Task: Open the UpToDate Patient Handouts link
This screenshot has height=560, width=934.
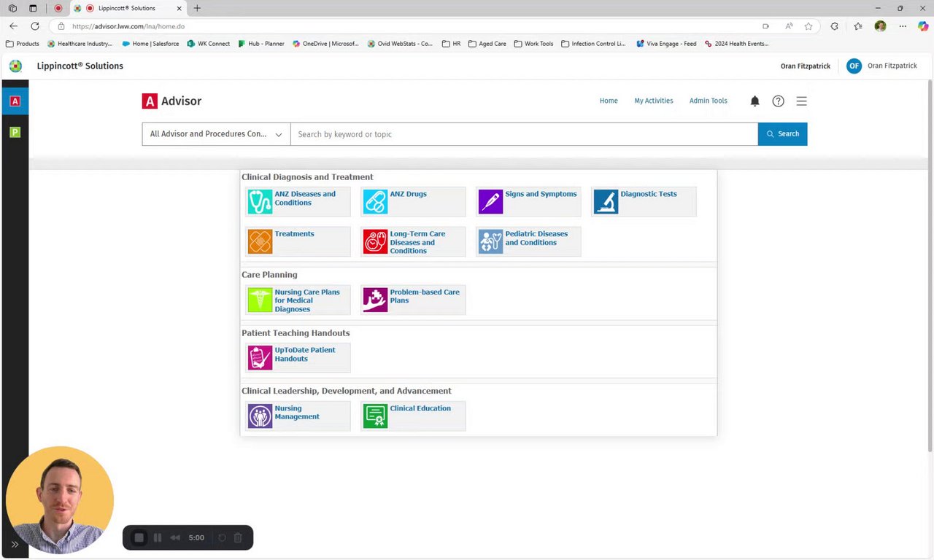Action: 304,354
